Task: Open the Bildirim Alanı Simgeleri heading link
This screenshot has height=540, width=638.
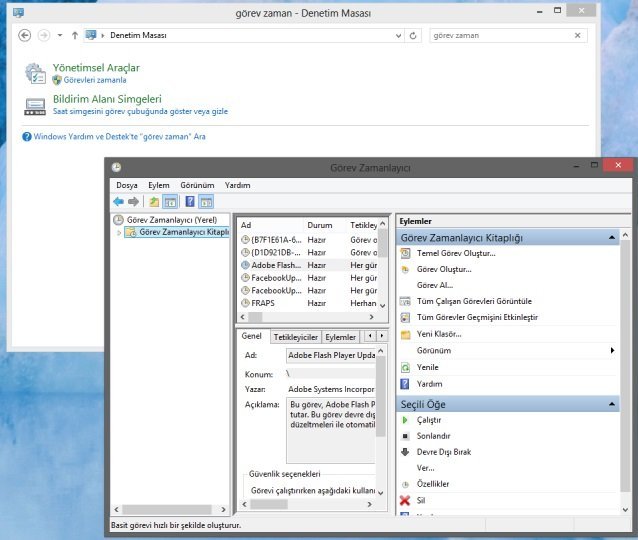Action: point(107,99)
